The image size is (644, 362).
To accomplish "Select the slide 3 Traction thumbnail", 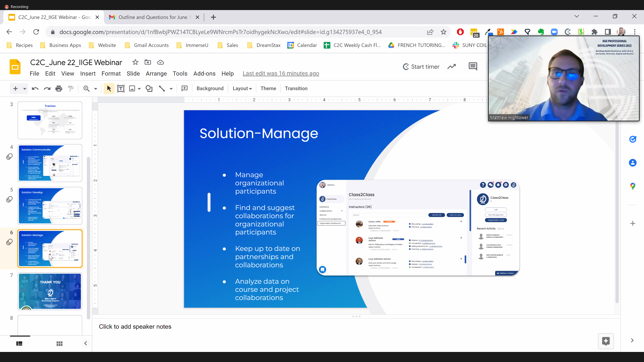I will tap(50, 120).
